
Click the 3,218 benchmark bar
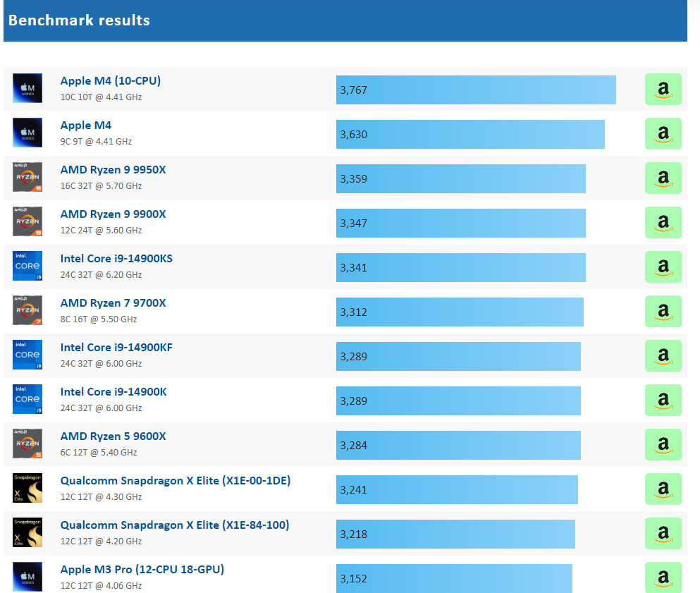[x=455, y=534]
